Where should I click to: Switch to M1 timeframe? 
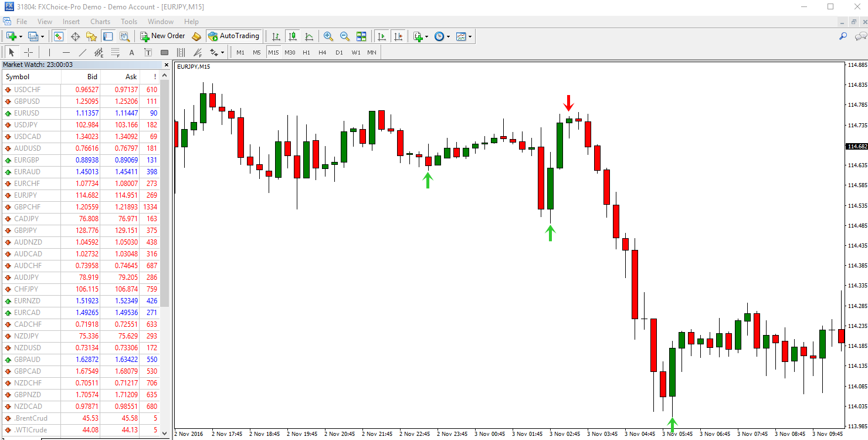(240, 52)
